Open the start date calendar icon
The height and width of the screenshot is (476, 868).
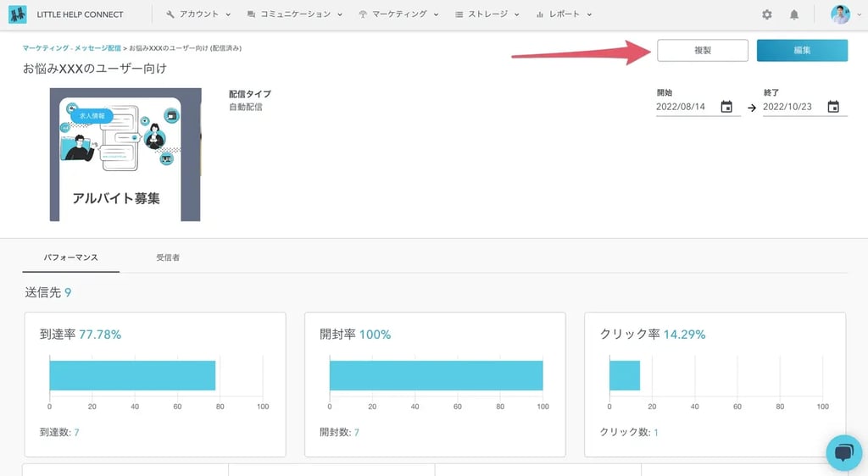point(726,107)
